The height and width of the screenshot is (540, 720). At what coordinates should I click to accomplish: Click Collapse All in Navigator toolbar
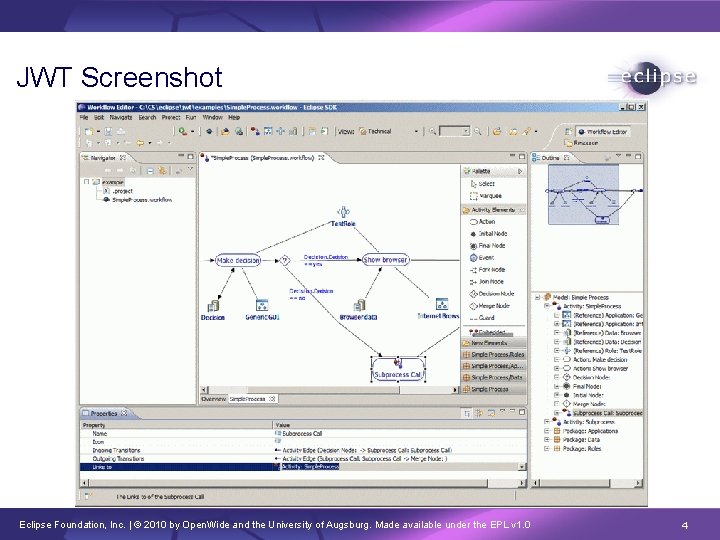pyautogui.click(x=150, y=171)
